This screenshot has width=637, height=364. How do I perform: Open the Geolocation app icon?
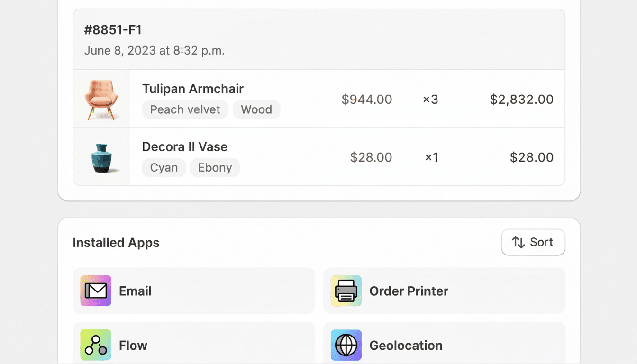coord(346,345)
